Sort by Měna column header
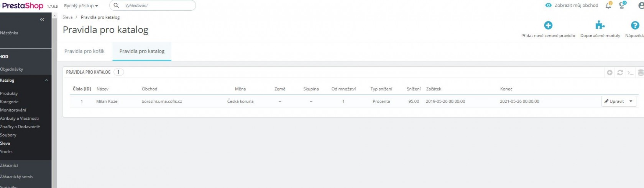This screenshot has height=188, width=644. point(240,89)
